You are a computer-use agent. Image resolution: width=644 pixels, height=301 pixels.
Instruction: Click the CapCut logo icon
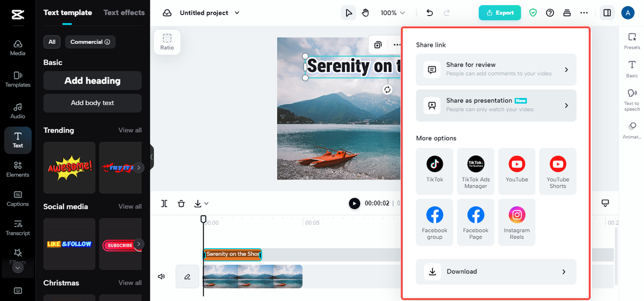tap(18, 15)
